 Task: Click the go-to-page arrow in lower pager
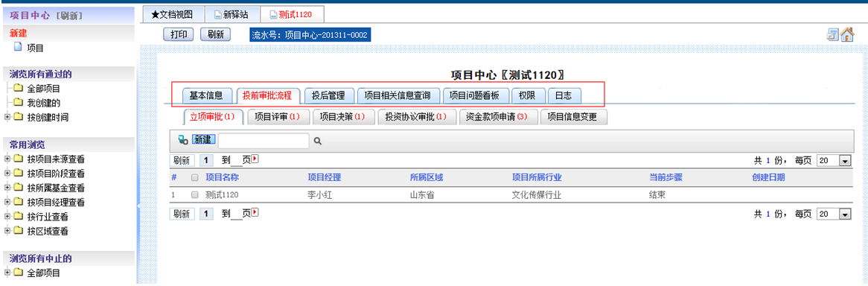[255, 212]
